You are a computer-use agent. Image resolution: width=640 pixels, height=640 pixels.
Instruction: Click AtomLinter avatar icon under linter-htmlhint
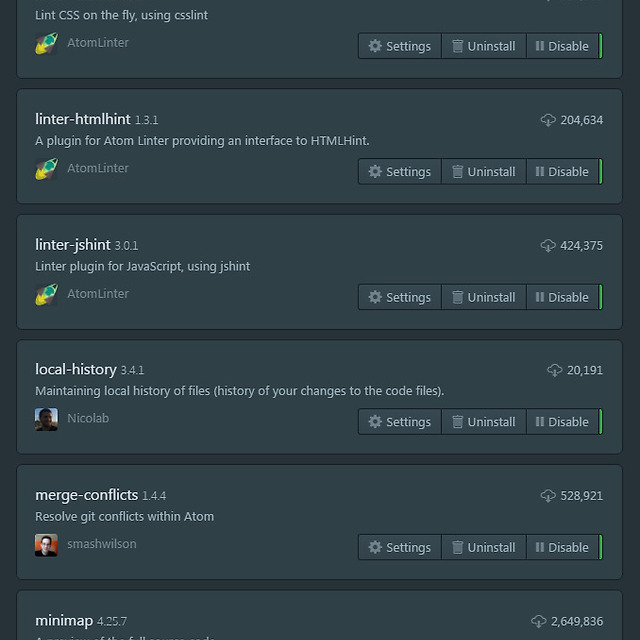(x=46, y=169)
